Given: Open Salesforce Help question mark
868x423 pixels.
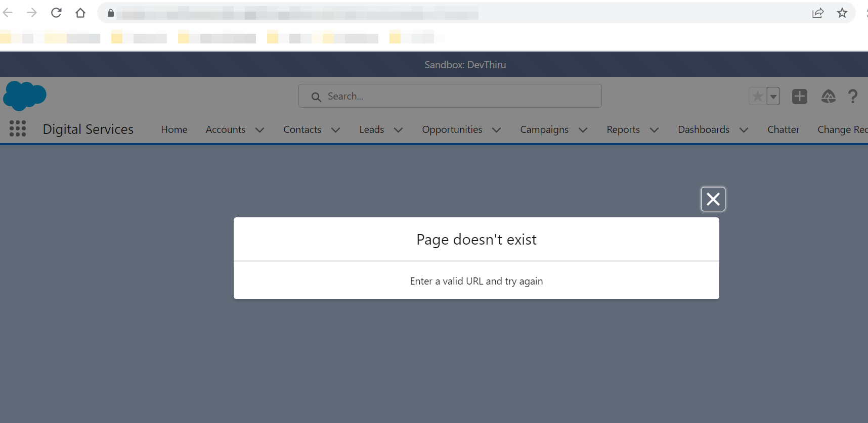Looking at the screenshot, I should tap(853, 96).
